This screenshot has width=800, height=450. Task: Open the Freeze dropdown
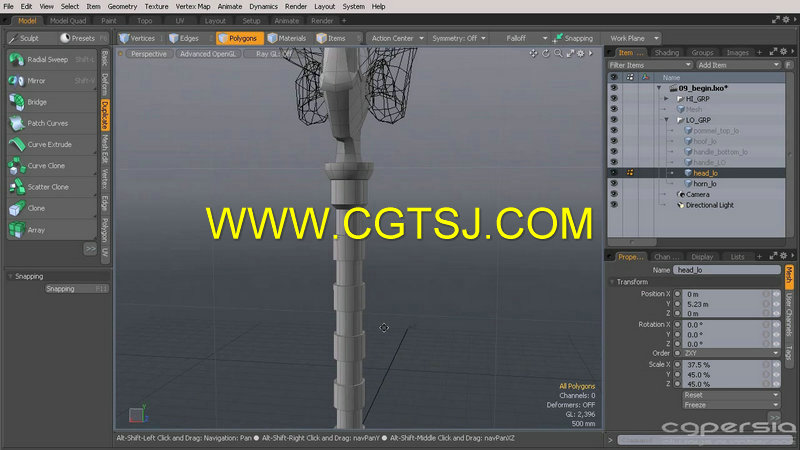732,405
